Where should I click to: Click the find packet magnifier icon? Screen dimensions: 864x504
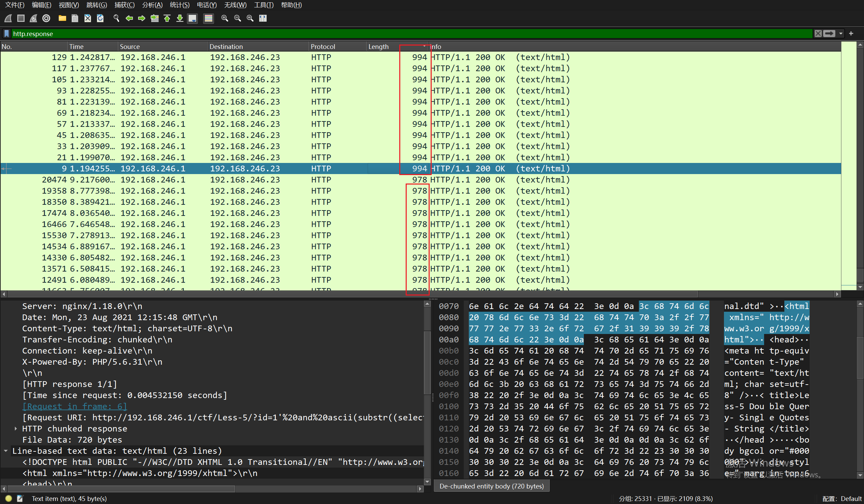pos(116,19)
